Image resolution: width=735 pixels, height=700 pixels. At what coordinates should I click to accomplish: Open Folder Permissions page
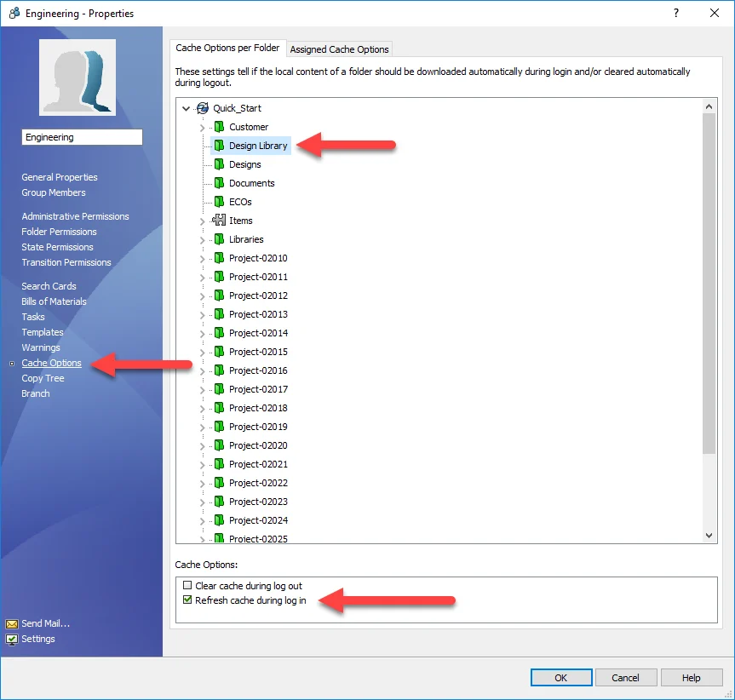[59, 232]
